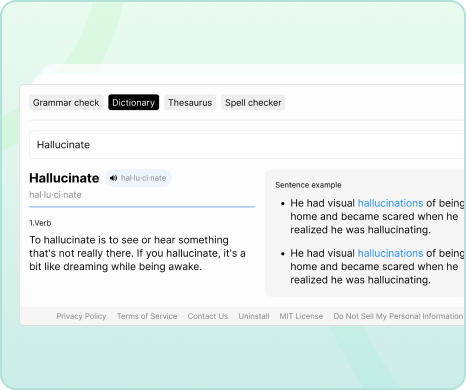Screen dimensions: 466x390
Task: Open Do Not Sell My Personal Information
Action: 398,316
